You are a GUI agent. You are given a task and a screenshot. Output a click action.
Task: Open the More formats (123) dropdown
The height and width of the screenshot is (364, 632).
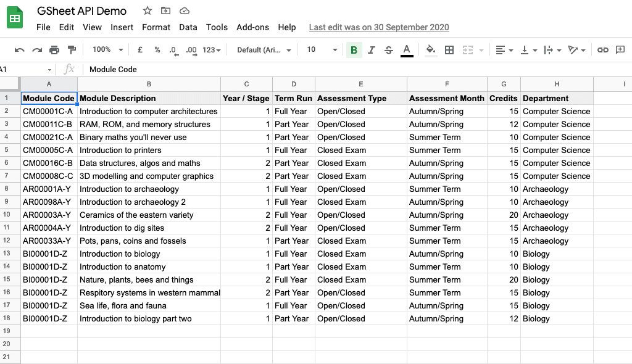click(210, 50)
